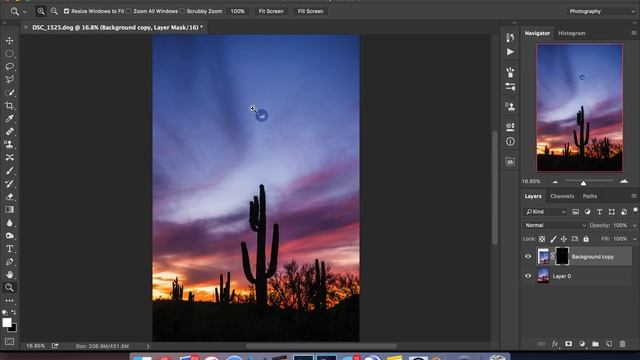The width and height of the screenshot is (640, 360).
Task: Open the Photography workspace dropdown
Action: pos(601,11)
